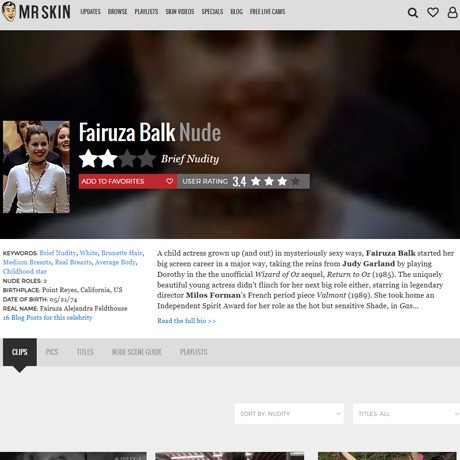Open the Blog menu item
The height and width of the screenshot is (460, 460).
(236, 12)
